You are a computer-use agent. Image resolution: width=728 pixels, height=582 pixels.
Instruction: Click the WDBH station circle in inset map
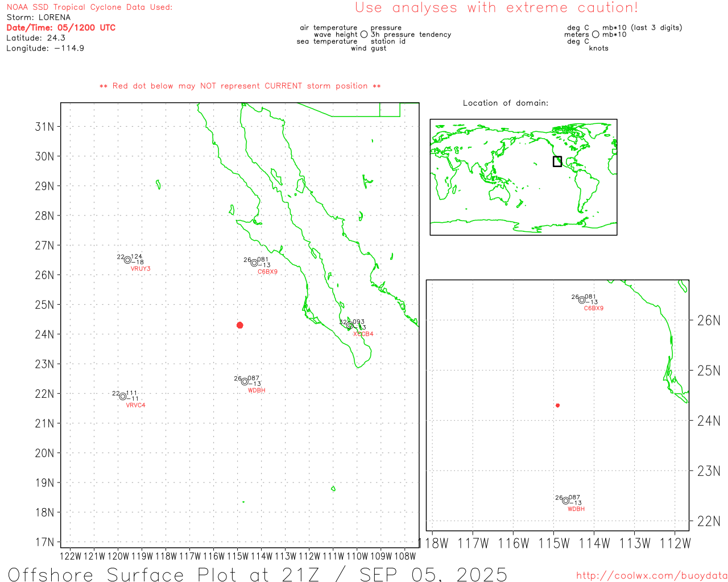click(566, 501)
